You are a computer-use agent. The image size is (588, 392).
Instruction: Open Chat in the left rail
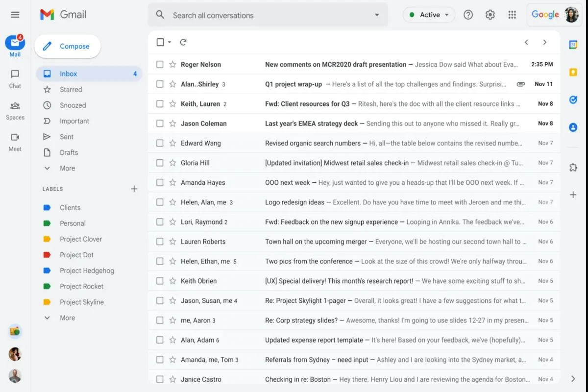[15, 78]
